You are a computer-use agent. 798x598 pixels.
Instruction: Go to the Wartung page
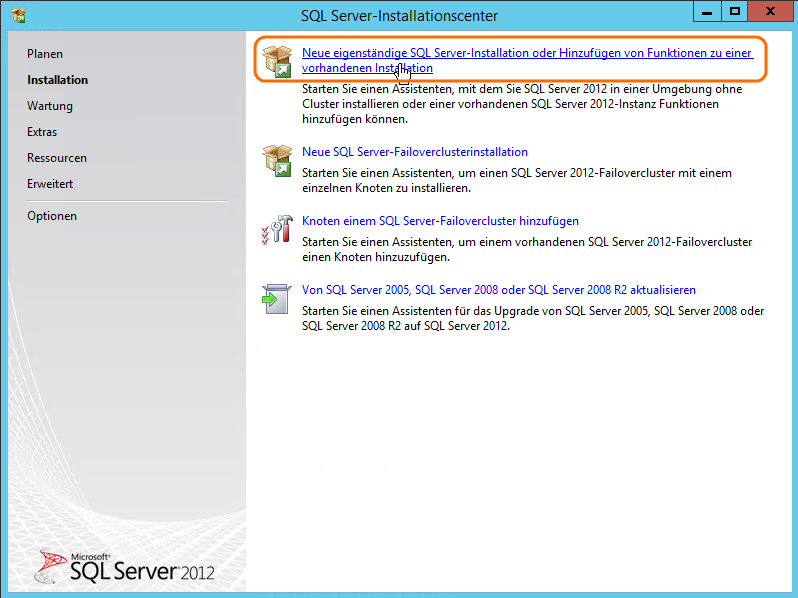(x=50, y=106)
